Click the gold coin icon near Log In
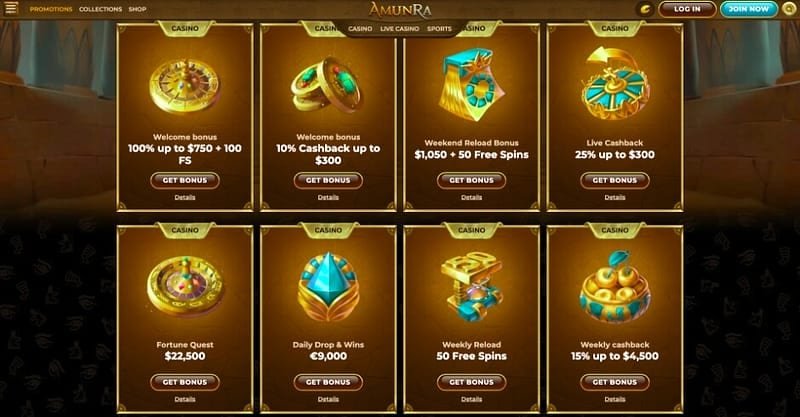The image size is (800, 417). (x=645, y=9)
